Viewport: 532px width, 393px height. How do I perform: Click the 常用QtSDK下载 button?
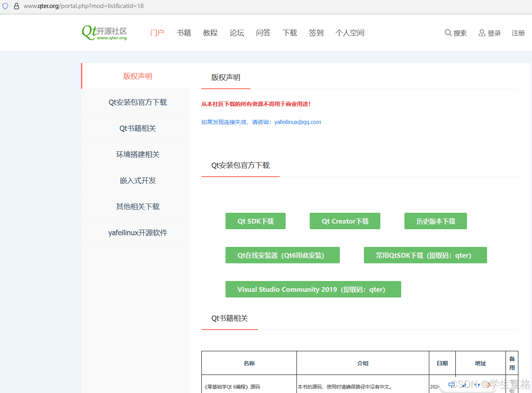pos(425,255)
